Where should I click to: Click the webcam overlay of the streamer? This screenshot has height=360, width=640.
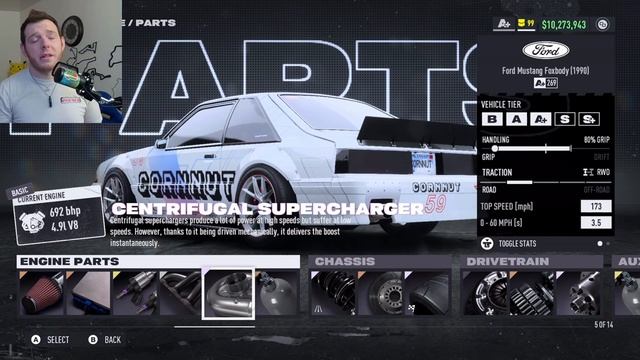61,61
